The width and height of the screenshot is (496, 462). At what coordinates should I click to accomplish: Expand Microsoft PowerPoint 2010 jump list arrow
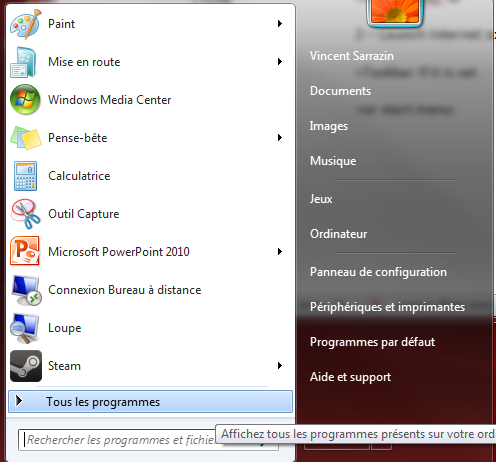[x=280, y=252]
